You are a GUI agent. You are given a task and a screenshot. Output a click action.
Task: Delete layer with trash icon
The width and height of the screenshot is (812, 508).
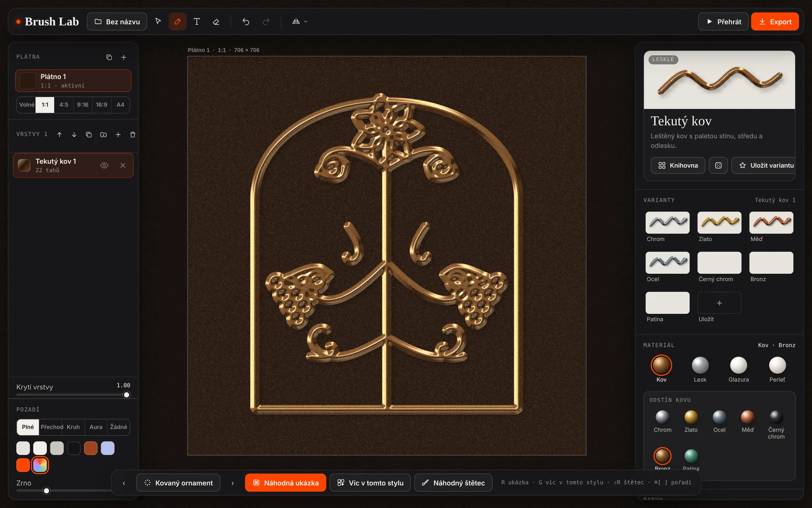[133, 135]
